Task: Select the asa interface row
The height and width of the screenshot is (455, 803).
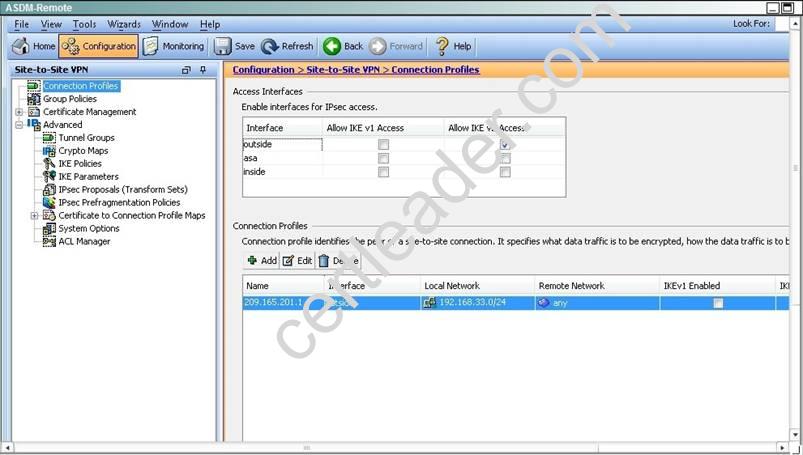Action: coord(404,158)
